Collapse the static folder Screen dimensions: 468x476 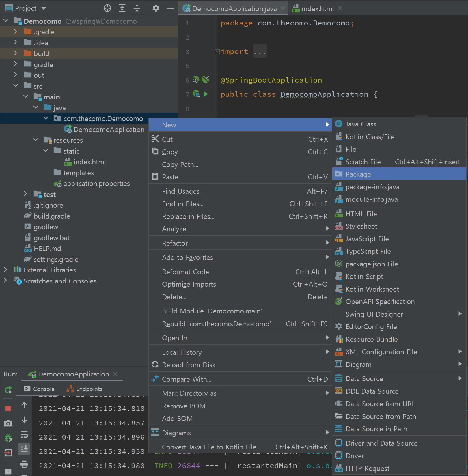coord(46,151)
